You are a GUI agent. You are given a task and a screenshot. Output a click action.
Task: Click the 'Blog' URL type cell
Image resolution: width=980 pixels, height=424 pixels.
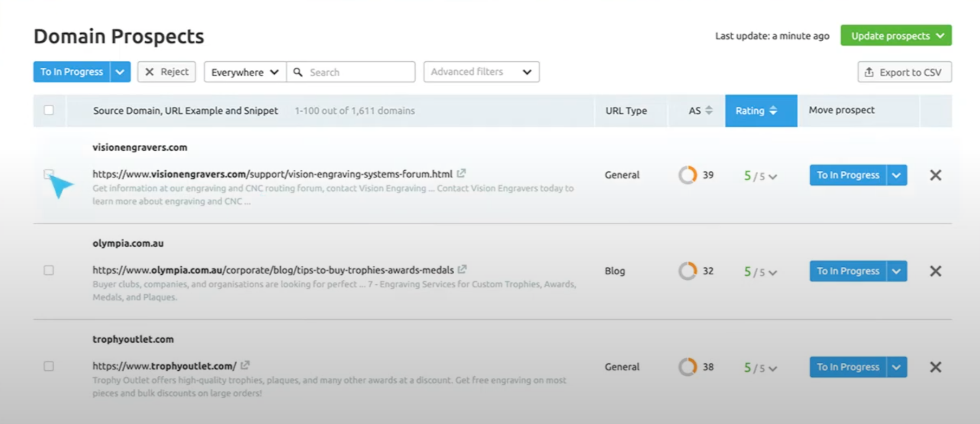click(x=615, y=271)
